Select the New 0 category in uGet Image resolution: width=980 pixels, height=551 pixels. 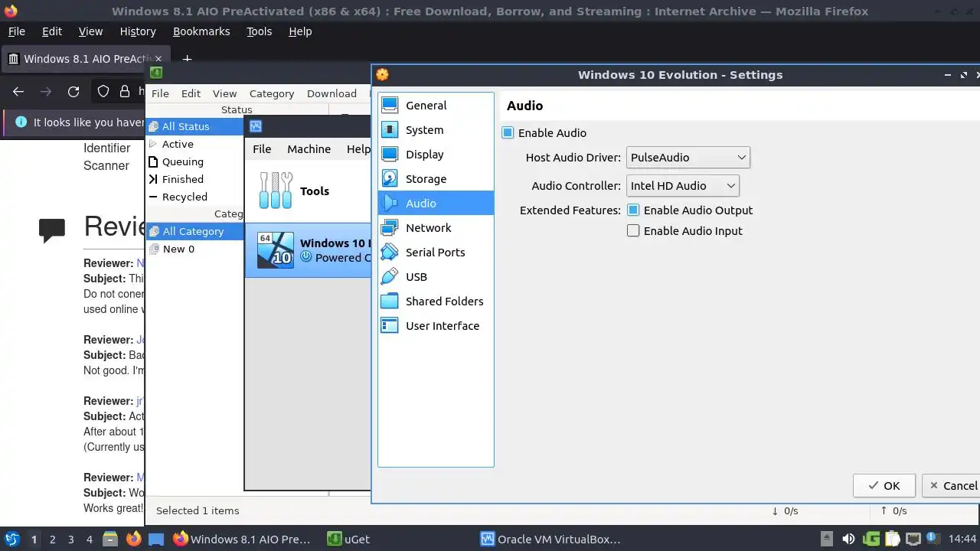tap(195, 249)
